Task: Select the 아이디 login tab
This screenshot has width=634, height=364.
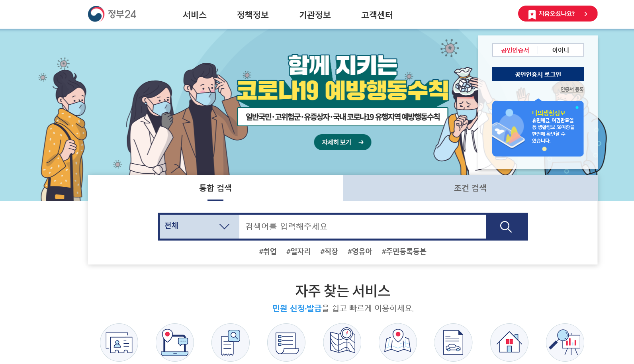Action: click(561, 50)
